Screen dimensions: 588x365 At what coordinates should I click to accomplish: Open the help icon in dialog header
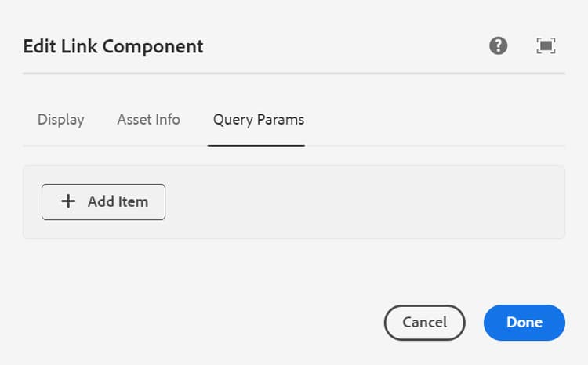click(499, 45)
